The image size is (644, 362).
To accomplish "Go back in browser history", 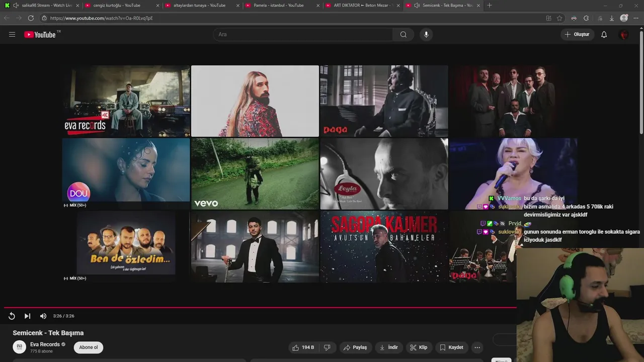I will click(x=7, y=18).
